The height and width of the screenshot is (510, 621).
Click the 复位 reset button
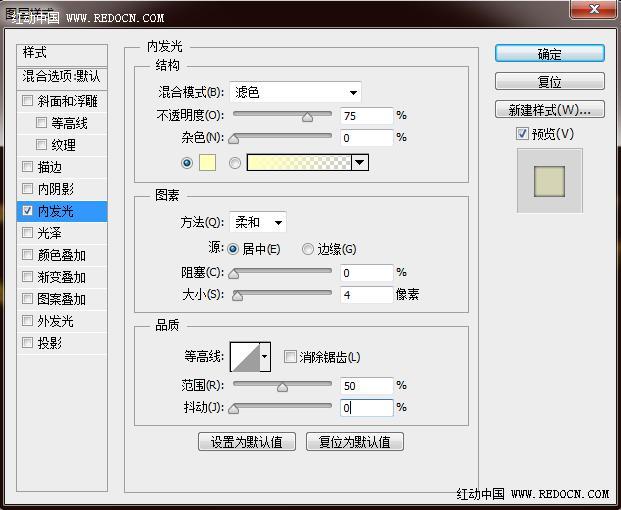click(x=550, y=81)
